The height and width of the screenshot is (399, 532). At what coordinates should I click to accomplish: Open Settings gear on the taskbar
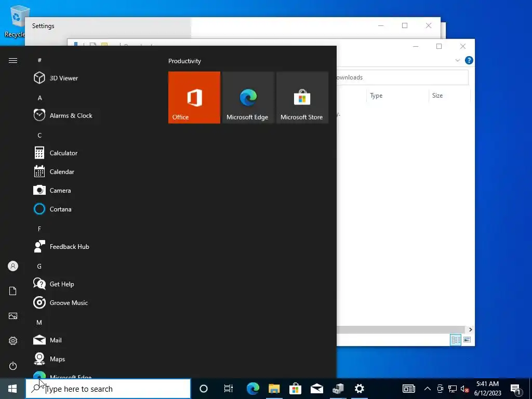(x=360, y=389)
